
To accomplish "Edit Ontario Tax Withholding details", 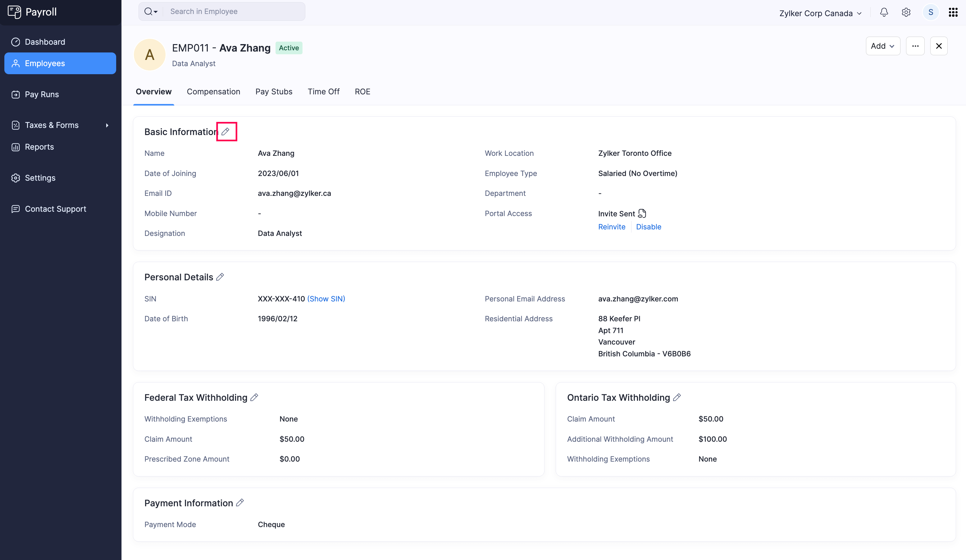I will 677,397.
